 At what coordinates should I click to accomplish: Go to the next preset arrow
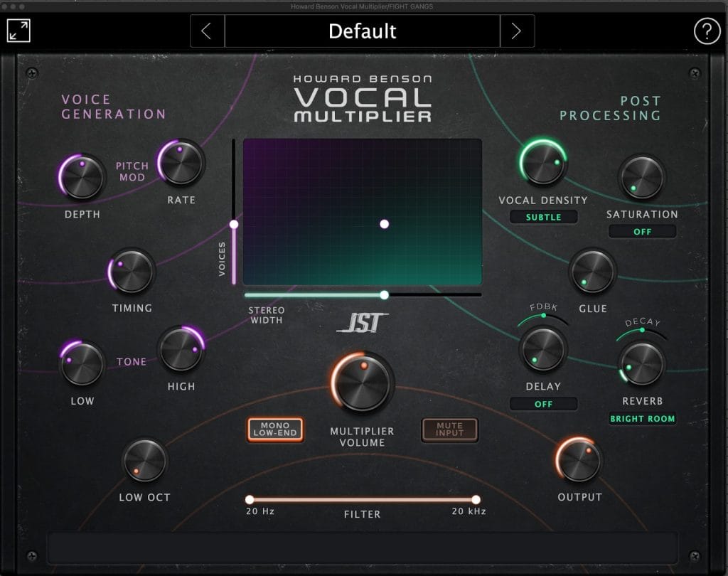click(517, 31)
